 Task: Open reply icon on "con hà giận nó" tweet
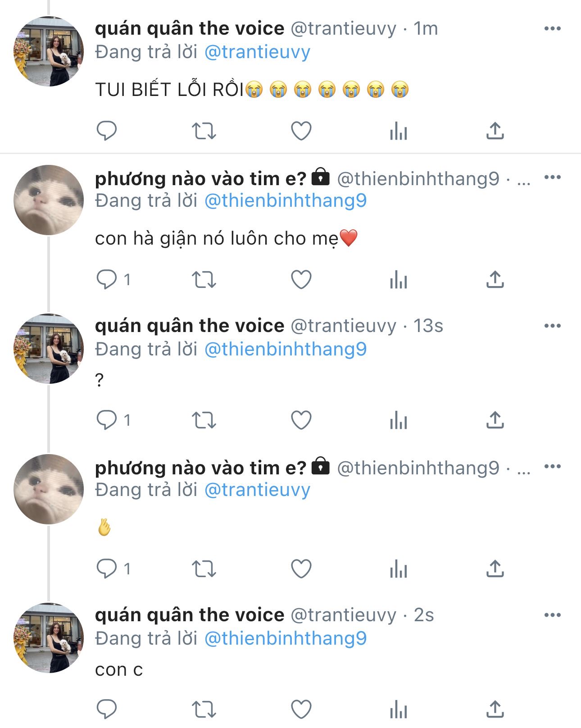coord(107,280)
